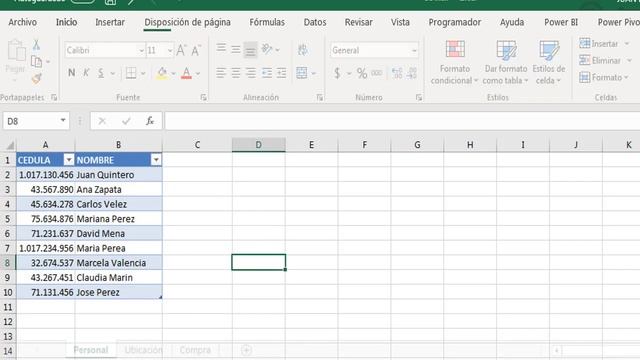The image size is (640, 360).
Task: Click the Paste (Pegar) clipboard icon
Action: [x=16, y=51]
